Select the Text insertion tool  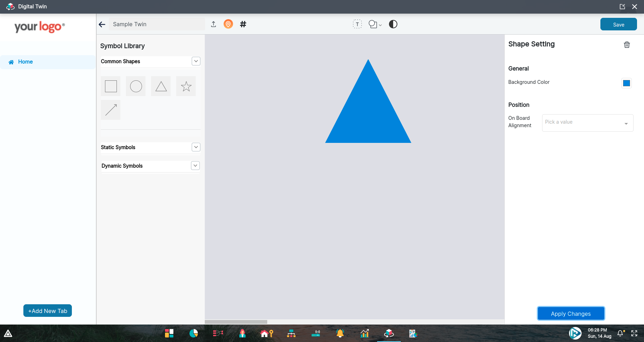pyautogui.click(x=358, y=24)
